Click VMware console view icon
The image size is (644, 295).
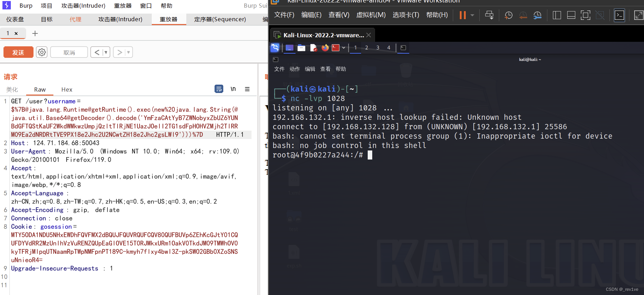click(x=619, y=15)
